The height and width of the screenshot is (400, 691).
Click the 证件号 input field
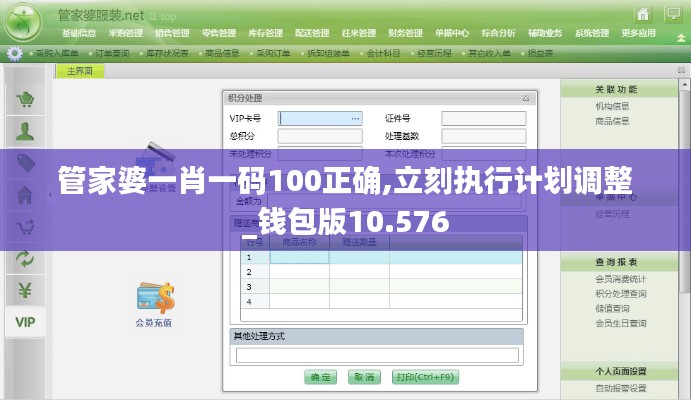(x=484, y=119)
